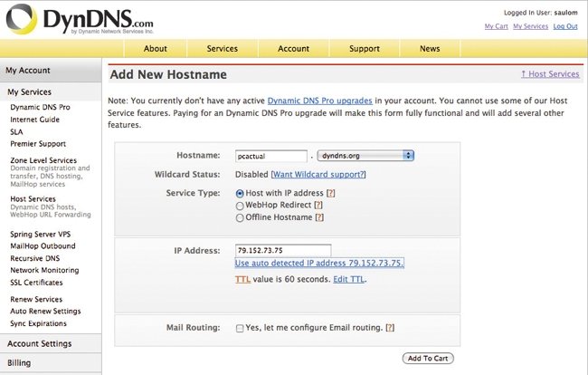Go to My Cart link
This screenshot has height=375, width=588.
click(496, 26)
